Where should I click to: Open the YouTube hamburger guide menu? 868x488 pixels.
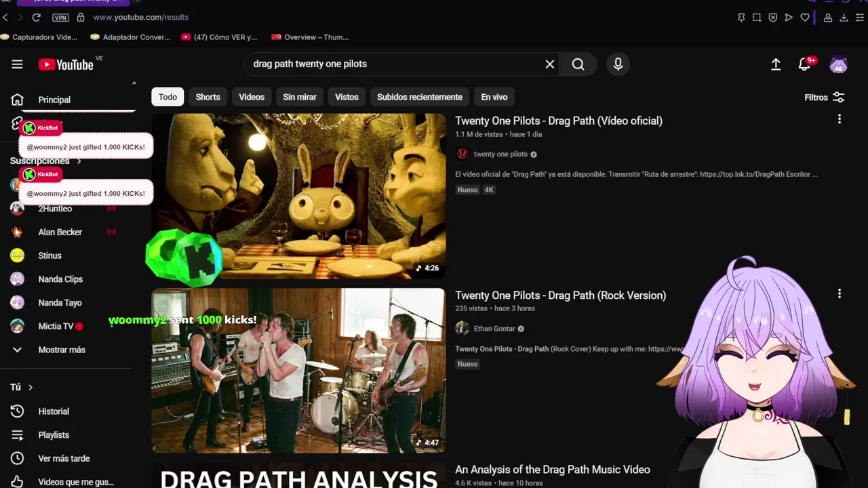coord(17,64)
